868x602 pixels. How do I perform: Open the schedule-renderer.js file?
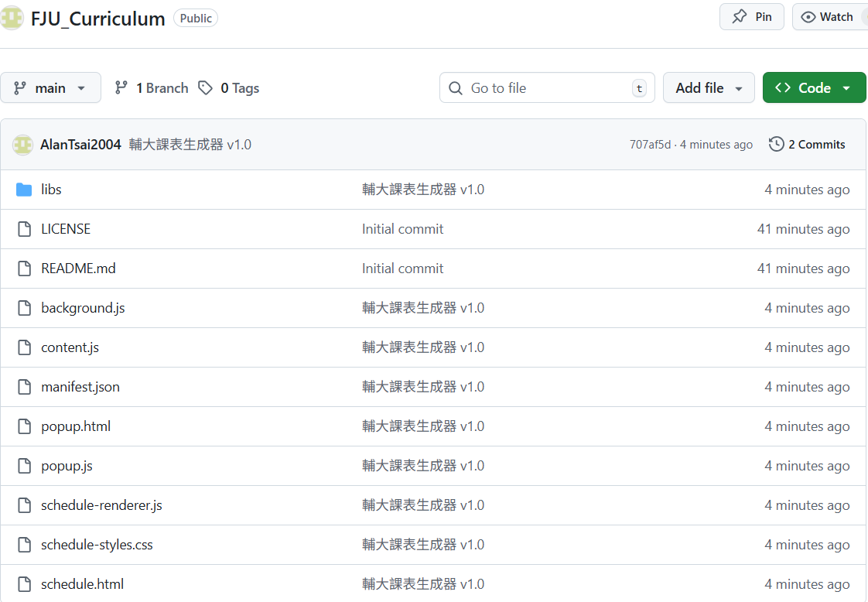pos(101,505)
